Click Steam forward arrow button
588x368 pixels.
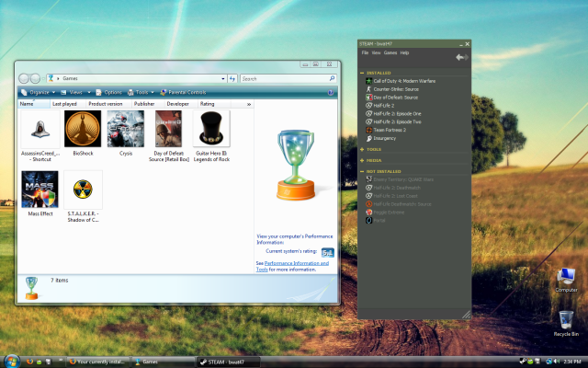tap(466, 57)
